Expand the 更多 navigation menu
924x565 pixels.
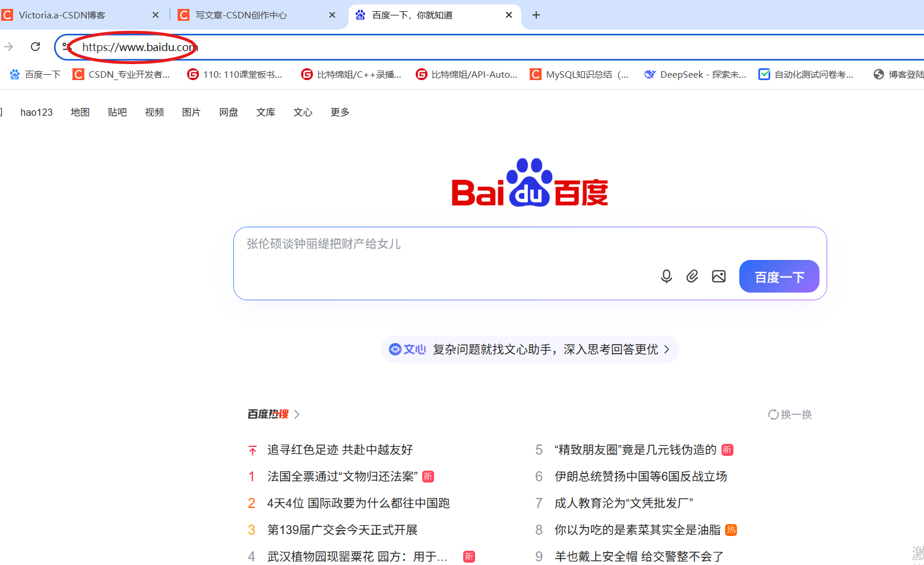(x=340, y=112)
